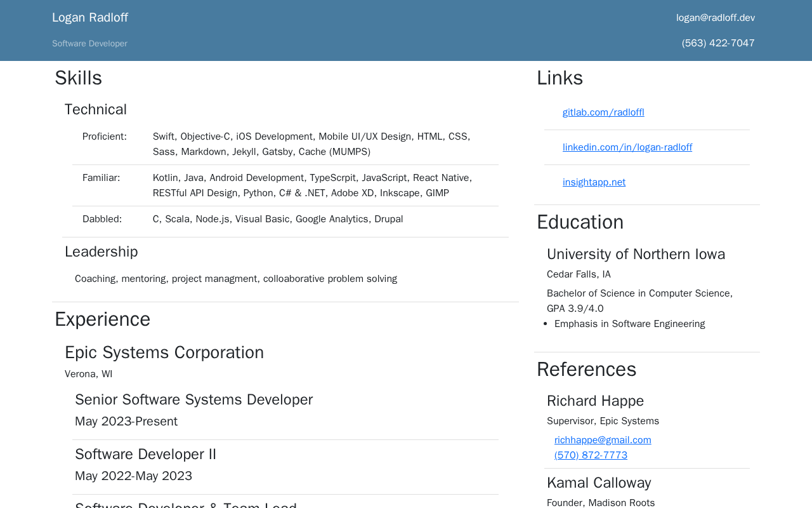Click the Familiar skills row label
The width and height of the screenshot is (812, 508).
tap(101, 178)
